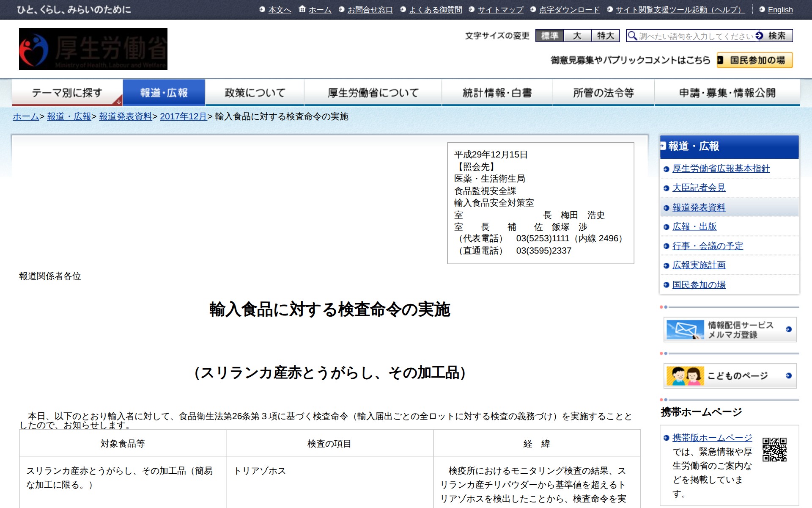Open the English version of the site
812x508 pixels.
pos(780,9)
